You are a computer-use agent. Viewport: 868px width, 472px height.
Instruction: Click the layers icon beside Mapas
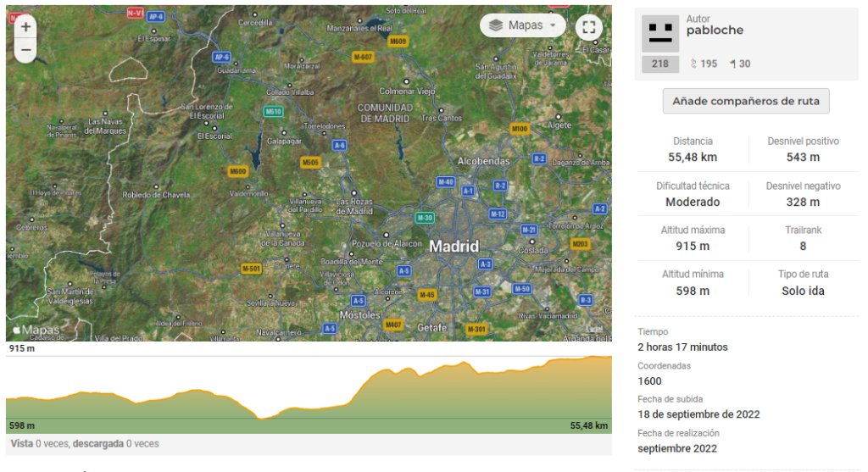[496, 25]
